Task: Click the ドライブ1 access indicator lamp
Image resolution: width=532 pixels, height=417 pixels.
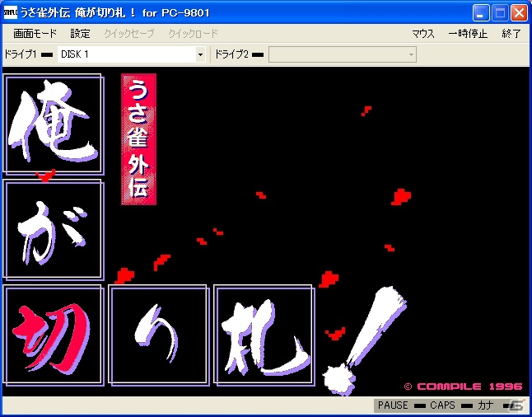Action: tap(47, 54)
